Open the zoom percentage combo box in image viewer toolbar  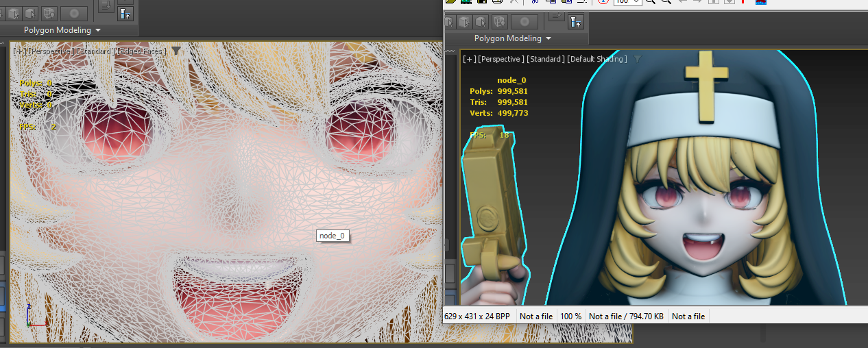coord(627,2)
